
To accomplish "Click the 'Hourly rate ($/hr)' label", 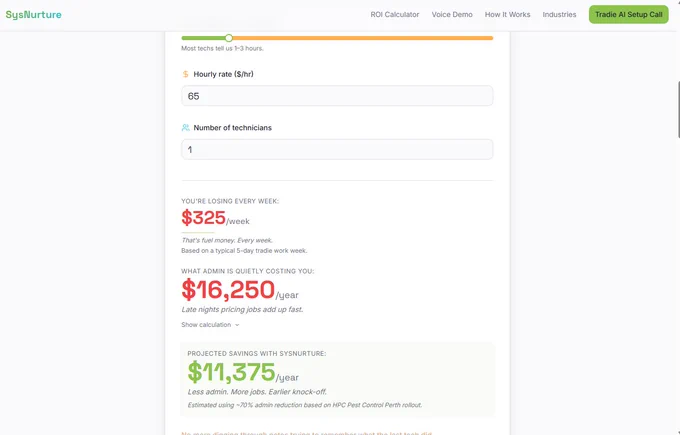I will [223, 74].
